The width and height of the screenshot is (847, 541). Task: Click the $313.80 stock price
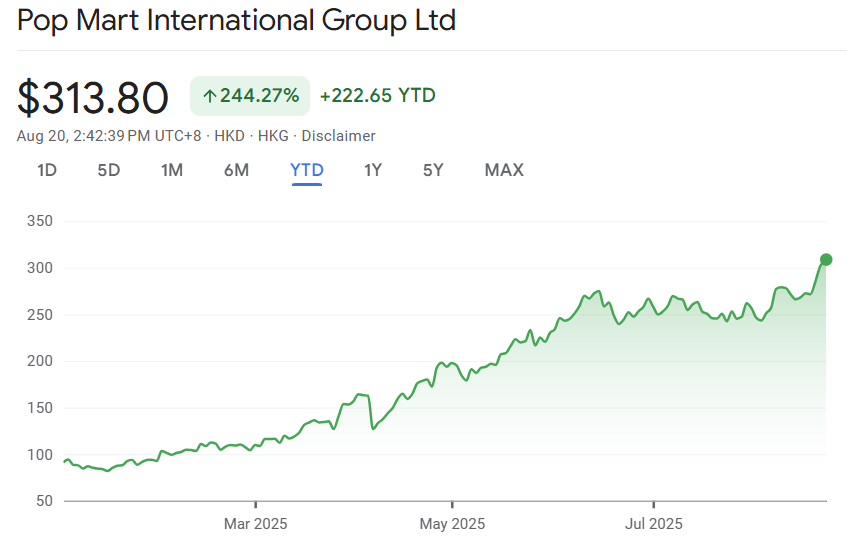point(93,98)
